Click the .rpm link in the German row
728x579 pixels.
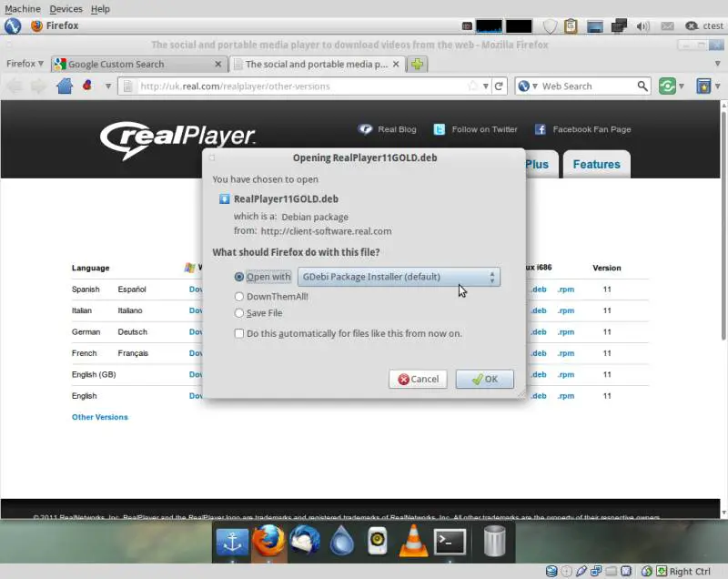565,332
